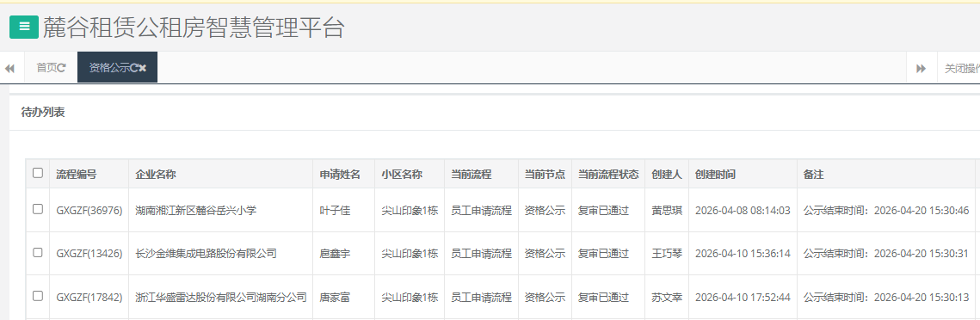Image resolution: width=980 pixels, height=320 pixels.
Task: Check the row GXGZF(17842)
Action: (x=38, y=296)
